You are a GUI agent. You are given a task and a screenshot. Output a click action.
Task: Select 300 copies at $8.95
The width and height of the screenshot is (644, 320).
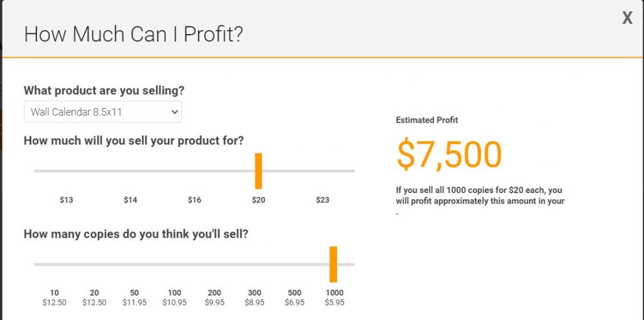(x=255, y=298)
